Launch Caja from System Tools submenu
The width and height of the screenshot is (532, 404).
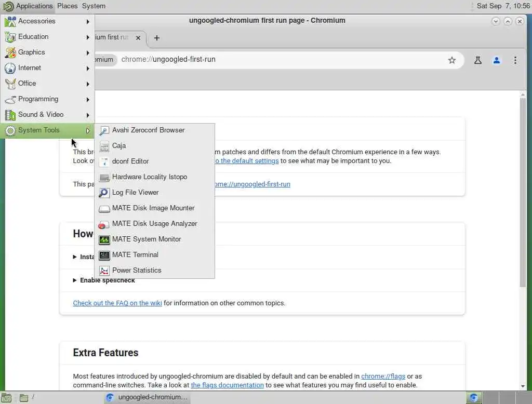154,146
